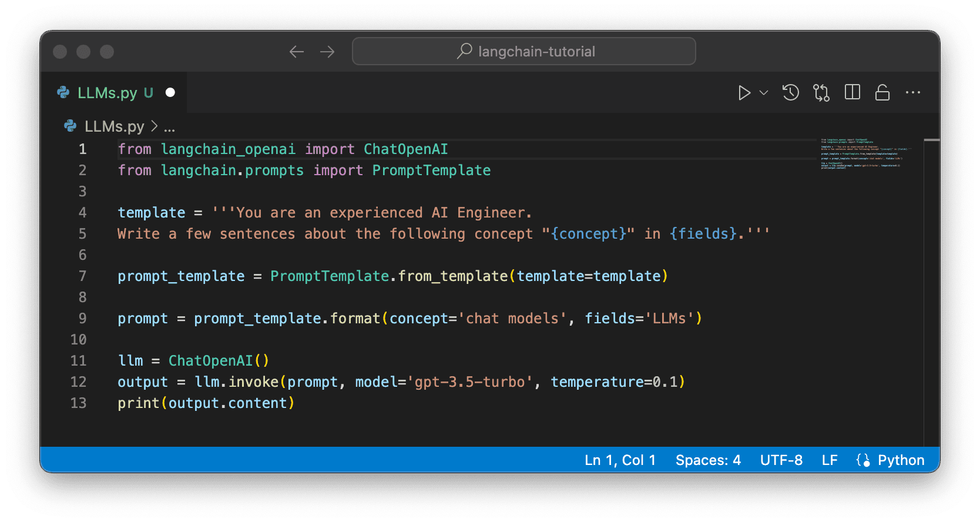Split the editor right
This screenshot has height=522, width=980.
[853, 92]
